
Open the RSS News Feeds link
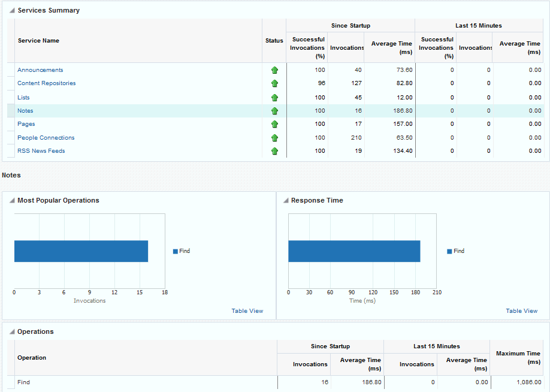click(41, 151)
